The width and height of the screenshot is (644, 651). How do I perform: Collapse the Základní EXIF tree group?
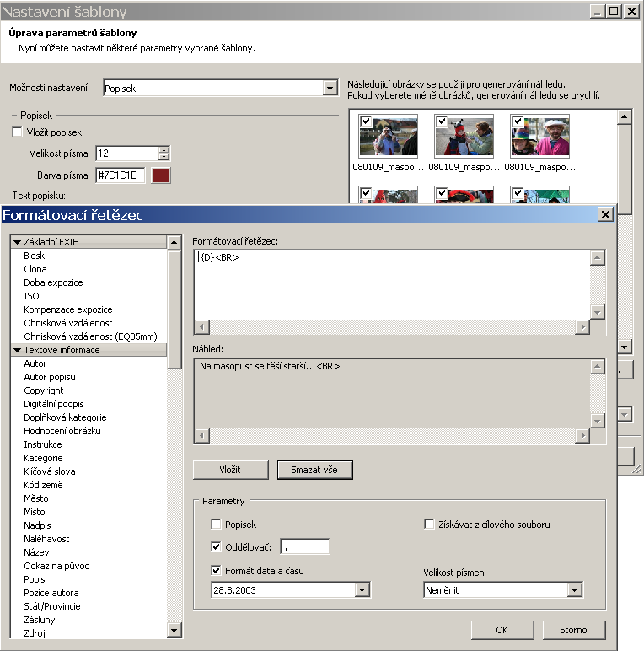click(17, 242)
